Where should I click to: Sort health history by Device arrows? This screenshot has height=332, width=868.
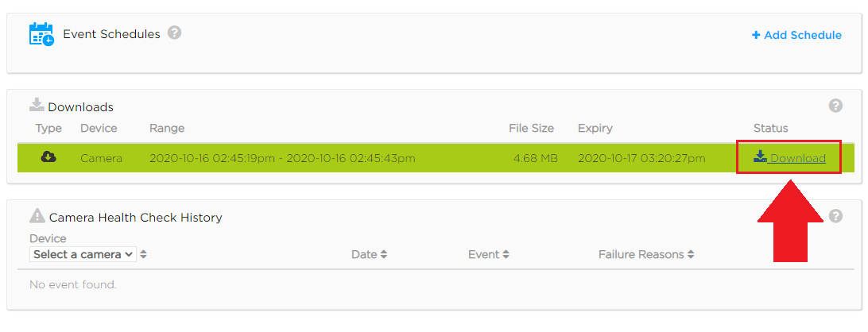point(143,254)
